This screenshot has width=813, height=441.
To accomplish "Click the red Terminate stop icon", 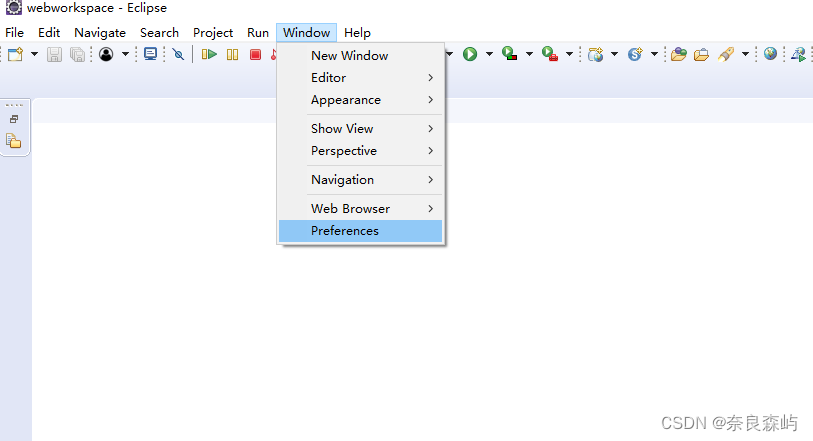I will (255, 54).
